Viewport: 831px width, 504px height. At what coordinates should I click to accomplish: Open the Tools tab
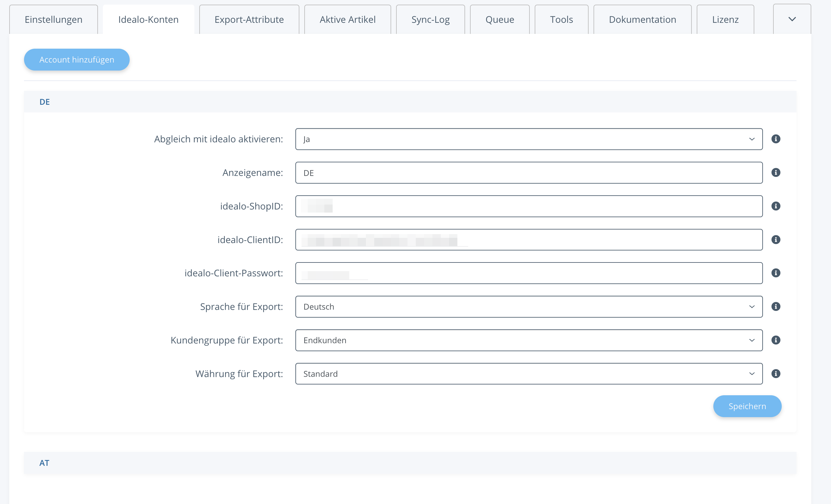click(x=561, y=20)
